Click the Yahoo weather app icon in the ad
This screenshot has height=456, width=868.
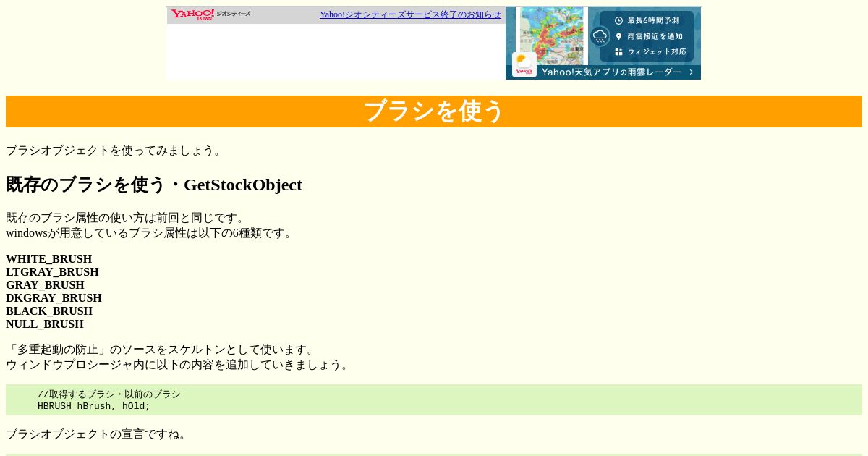point(524,64)
